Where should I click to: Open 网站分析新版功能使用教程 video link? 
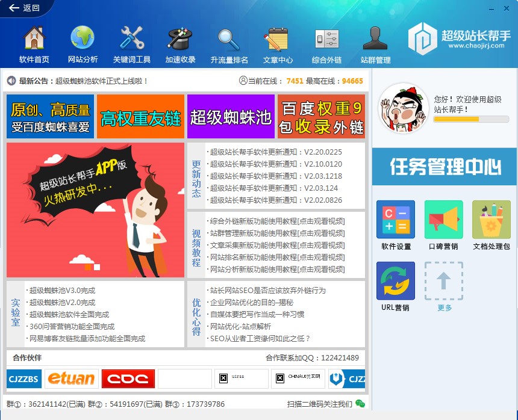tap(277, 269)
